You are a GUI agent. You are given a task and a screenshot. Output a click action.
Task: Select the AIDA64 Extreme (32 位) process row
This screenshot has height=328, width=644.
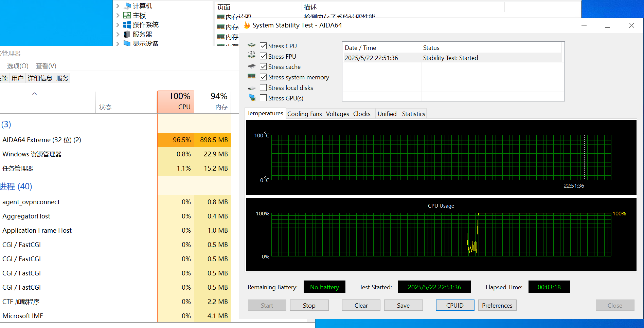point(115,140)
